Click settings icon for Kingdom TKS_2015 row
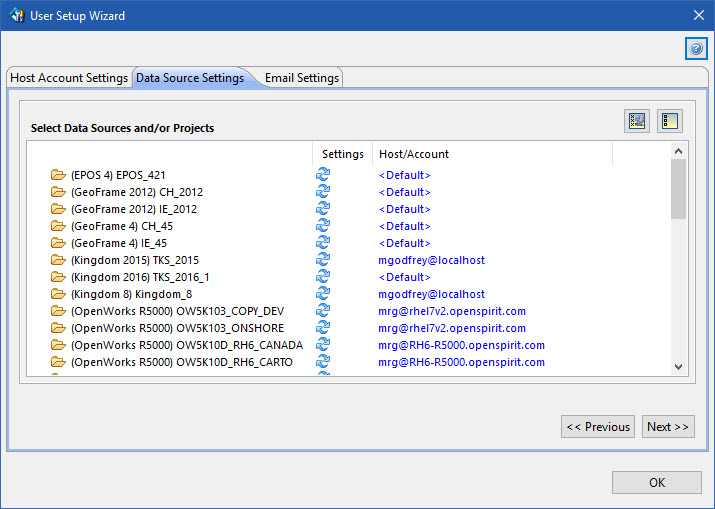Image resolution: width=715 pixels, height=509 pixels. (x=323, y=260)
